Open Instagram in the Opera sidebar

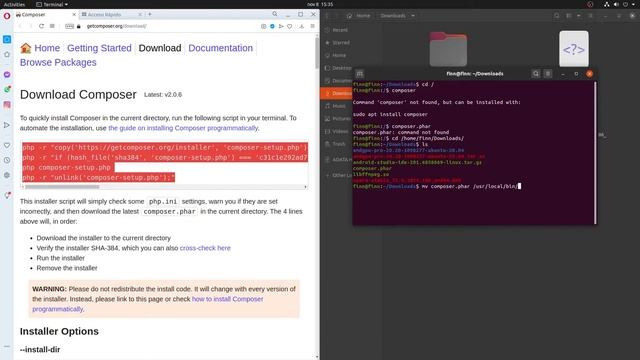tap(7, 104)
